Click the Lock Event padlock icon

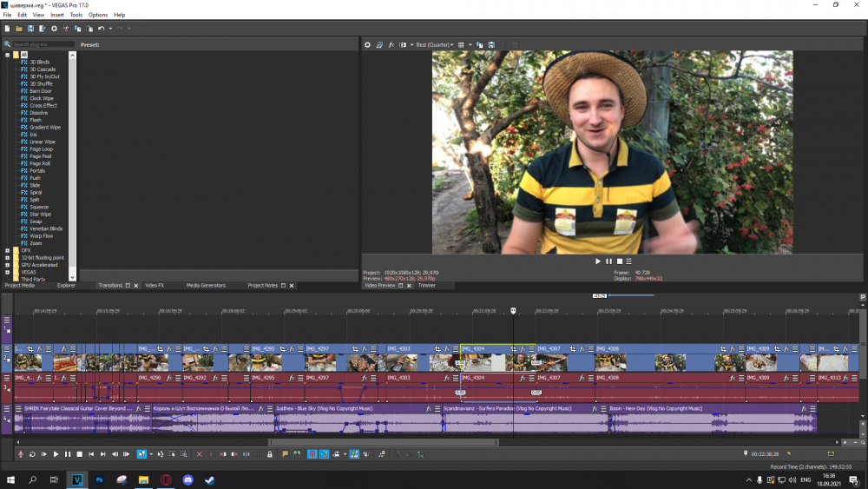[x=270, y=454]
